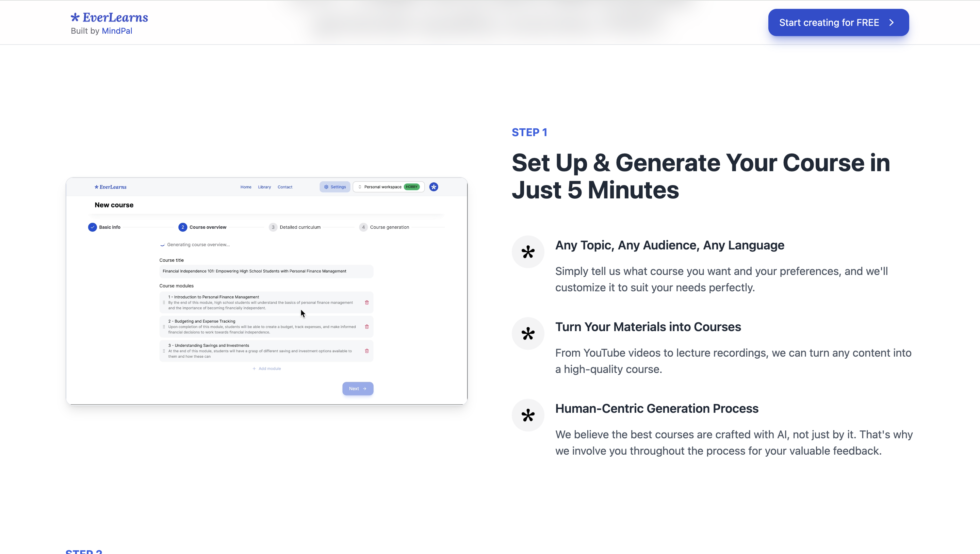Viewport: 980px width, 554px height.
Task: Click the Add module link
Action: click(267, 369)
